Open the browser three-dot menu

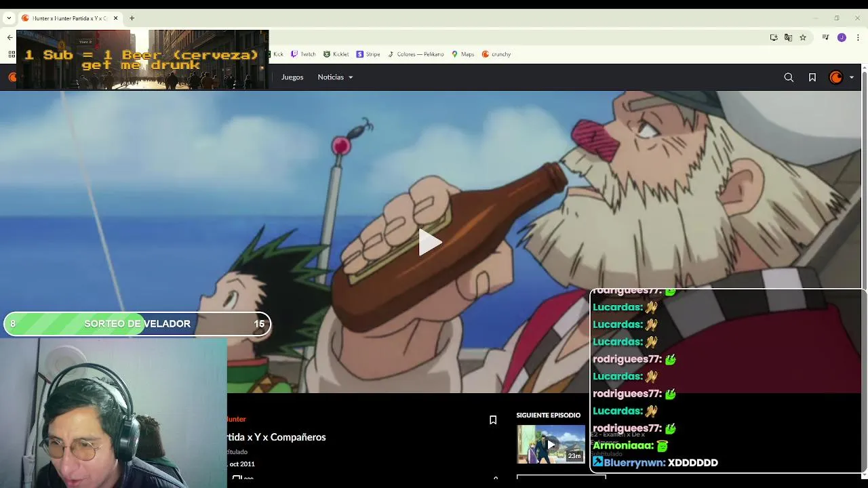coord(858,37)
